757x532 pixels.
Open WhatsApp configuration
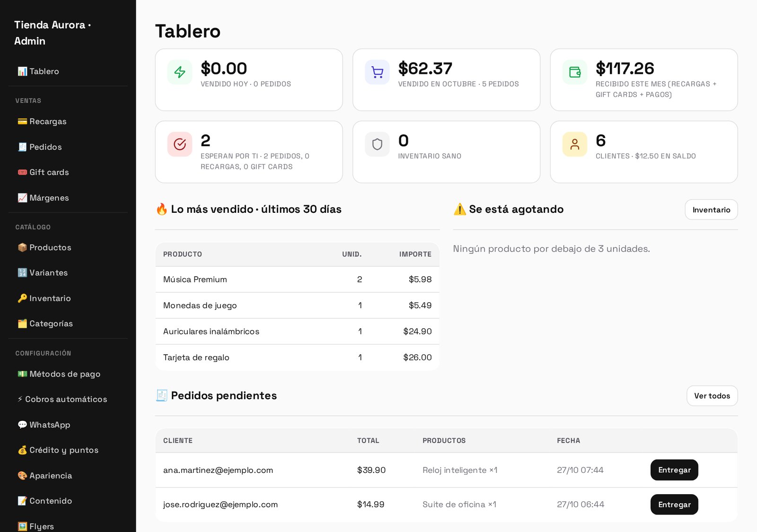pyautogui.click(x=68, y=425)
